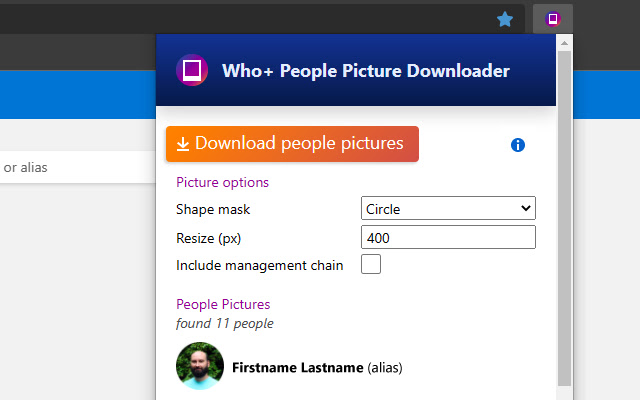Image resolution: width=640 pixels, height=400 pixels.
Task: Click the Include management chain label
Action: [260, 266]
